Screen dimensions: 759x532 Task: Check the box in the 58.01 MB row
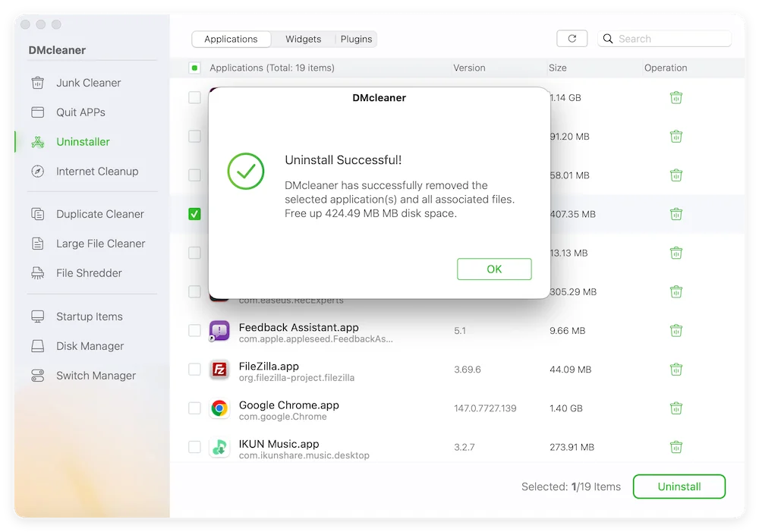click(x=194, y=175)
